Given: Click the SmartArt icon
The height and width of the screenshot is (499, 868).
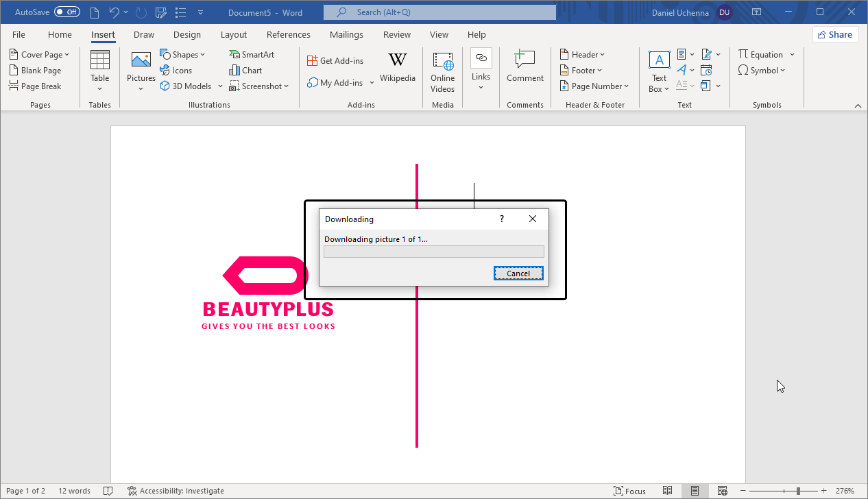Looking at the screenshot, I should click(252, 55).
